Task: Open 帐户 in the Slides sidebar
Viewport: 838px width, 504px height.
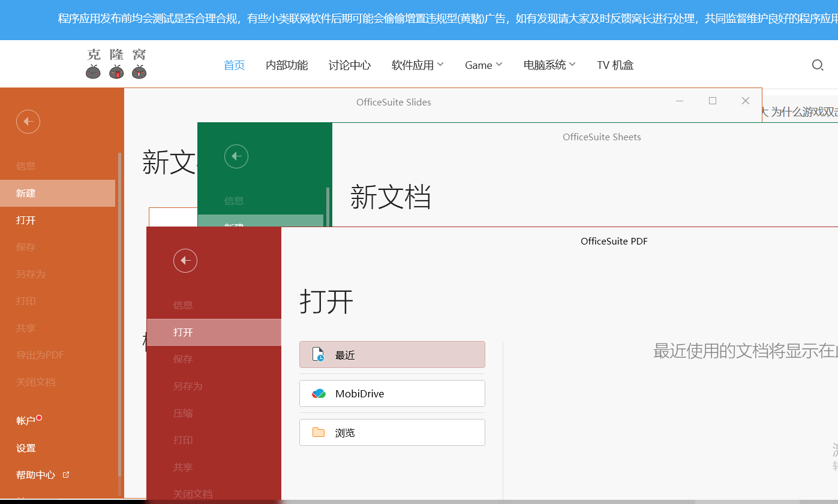Action: [26, 421]
